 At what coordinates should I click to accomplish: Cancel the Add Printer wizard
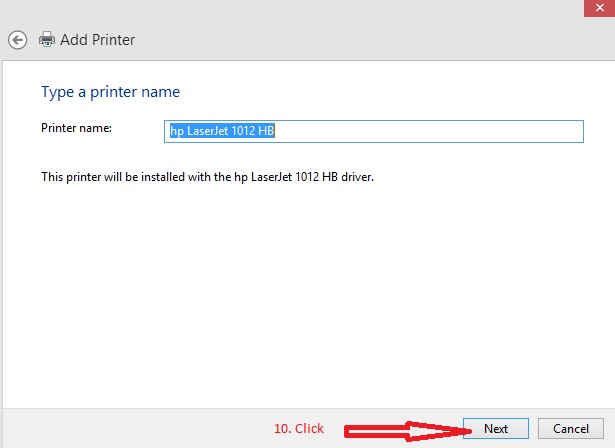click(571, 428)
